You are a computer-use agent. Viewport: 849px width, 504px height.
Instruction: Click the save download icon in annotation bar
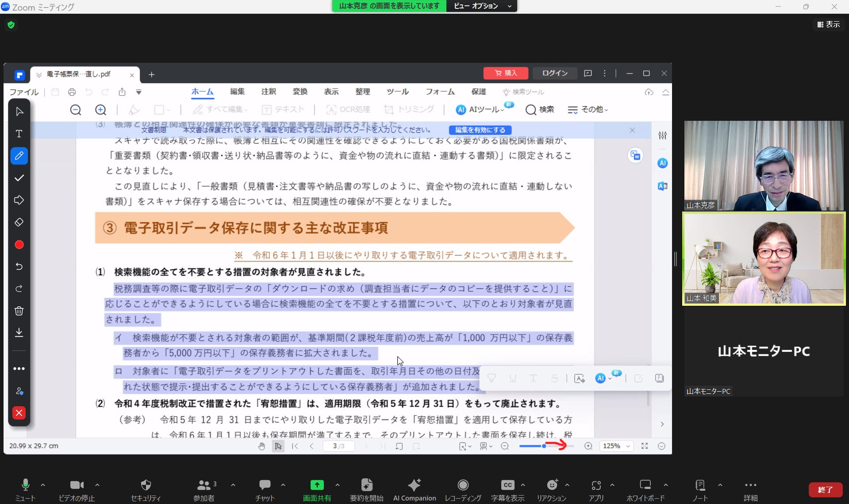[19, 332]
